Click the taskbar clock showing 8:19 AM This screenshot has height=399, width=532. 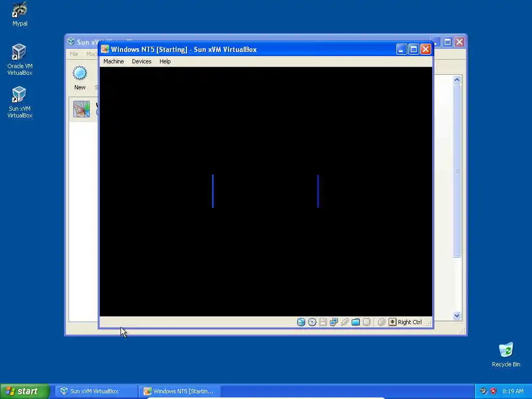click(x=513, y=391)
